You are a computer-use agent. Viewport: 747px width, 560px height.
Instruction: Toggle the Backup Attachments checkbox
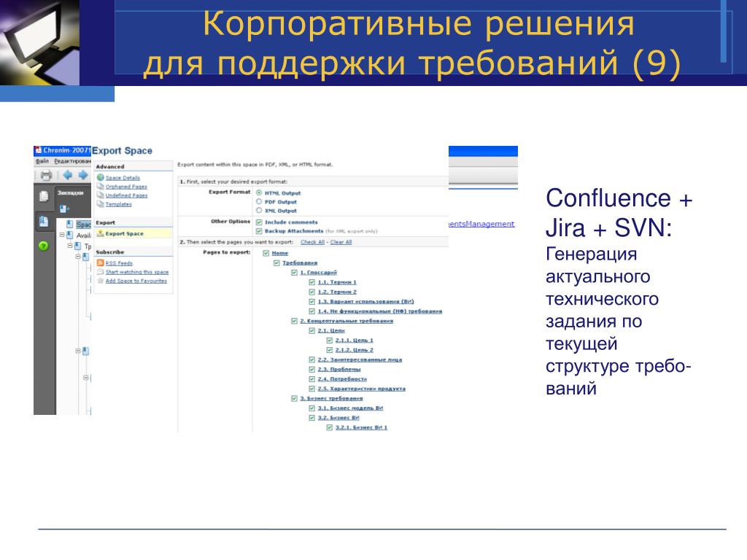[x=259, y=231]
